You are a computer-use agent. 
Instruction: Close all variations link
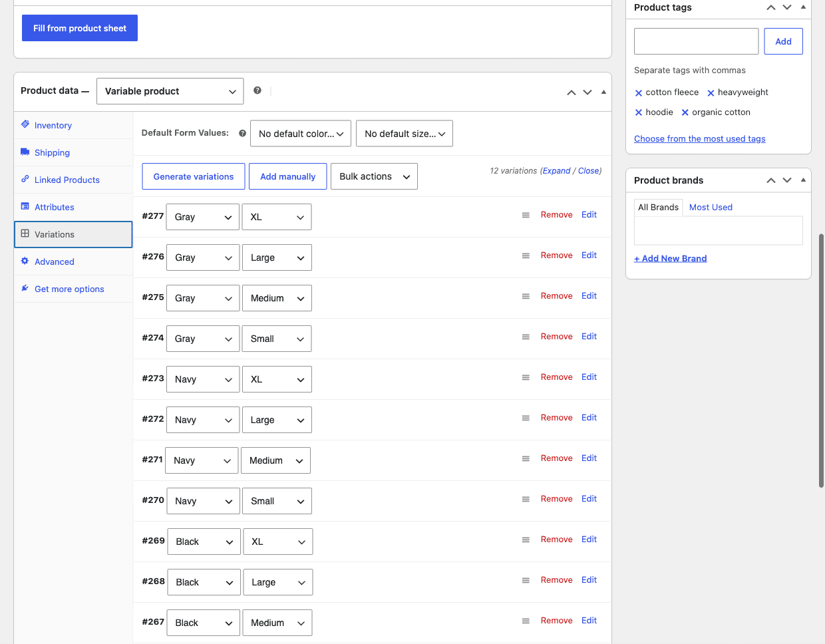[x=588, y=171]
